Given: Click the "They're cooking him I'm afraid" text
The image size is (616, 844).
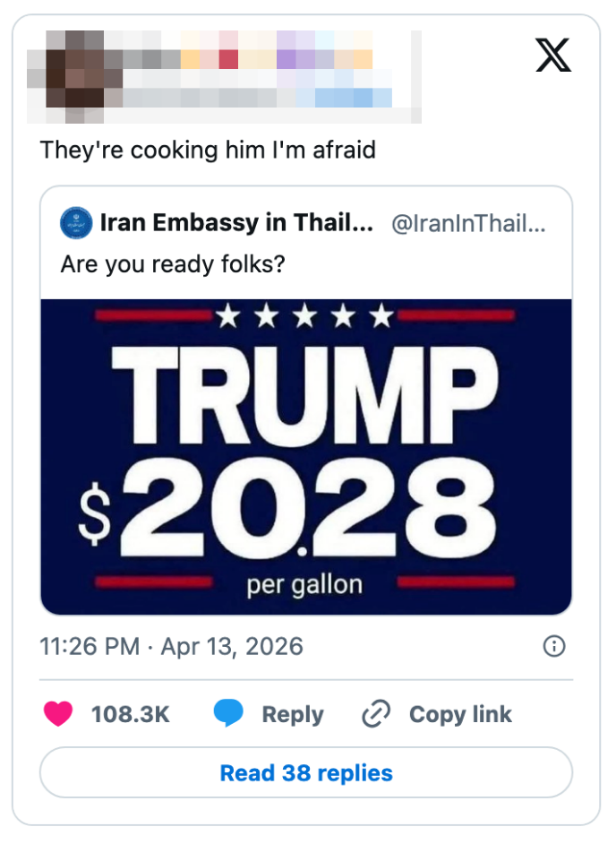Looking at the screenshot, I should (208, 150).
